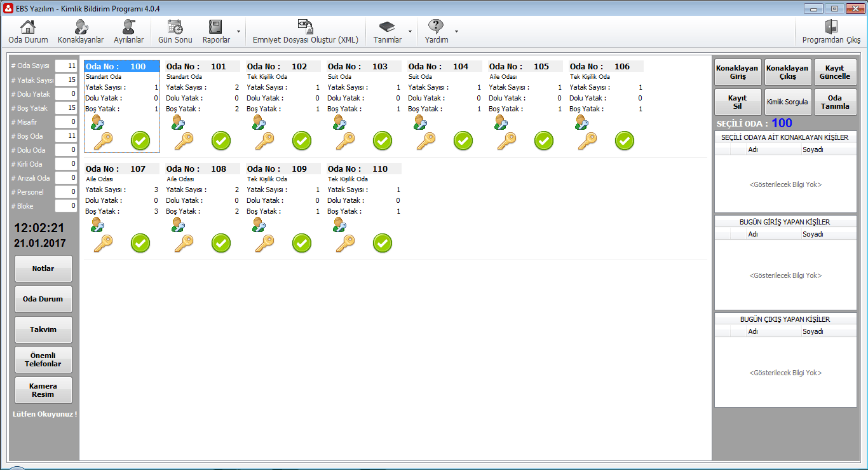
Task: Click key icon for room 100
Action: point(102,141)
